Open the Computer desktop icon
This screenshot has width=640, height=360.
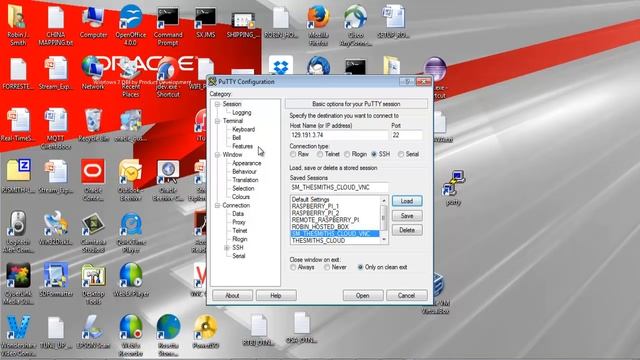93,22
